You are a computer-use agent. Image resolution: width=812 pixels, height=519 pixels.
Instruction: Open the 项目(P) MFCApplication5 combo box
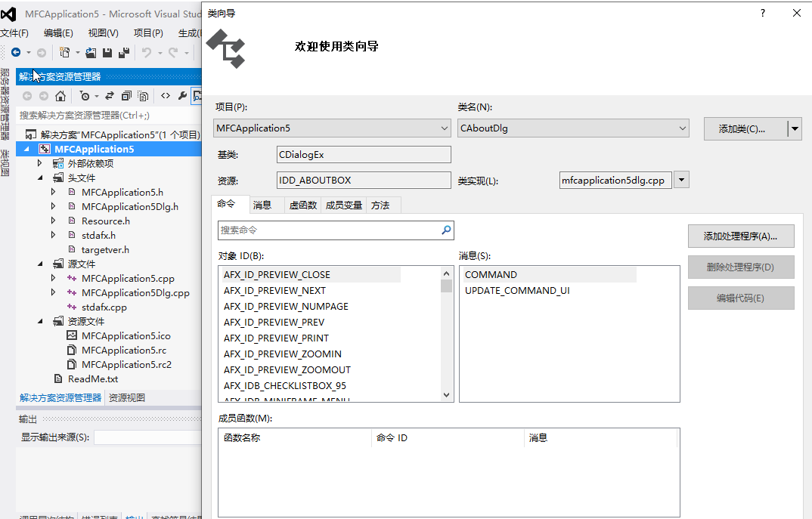(332, 128)
